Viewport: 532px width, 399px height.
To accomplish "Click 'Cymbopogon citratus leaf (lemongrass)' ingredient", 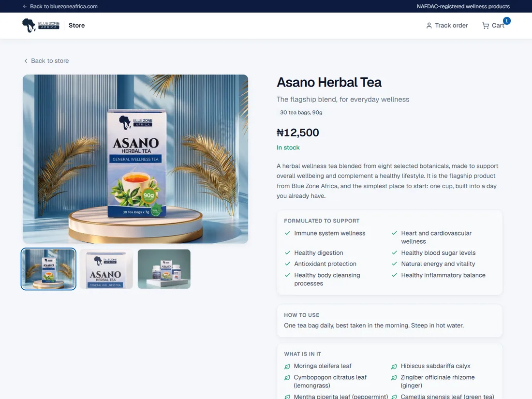I will 330,382.
